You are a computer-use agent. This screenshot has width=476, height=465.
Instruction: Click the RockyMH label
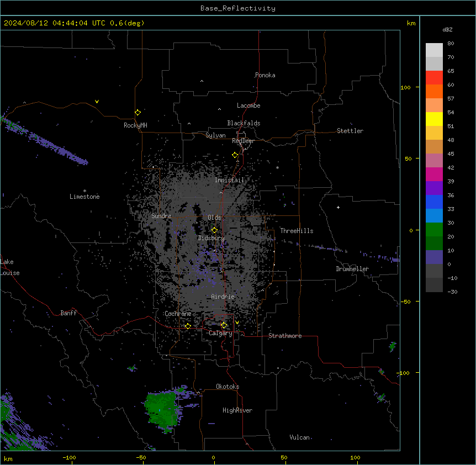tap(135, 125)
